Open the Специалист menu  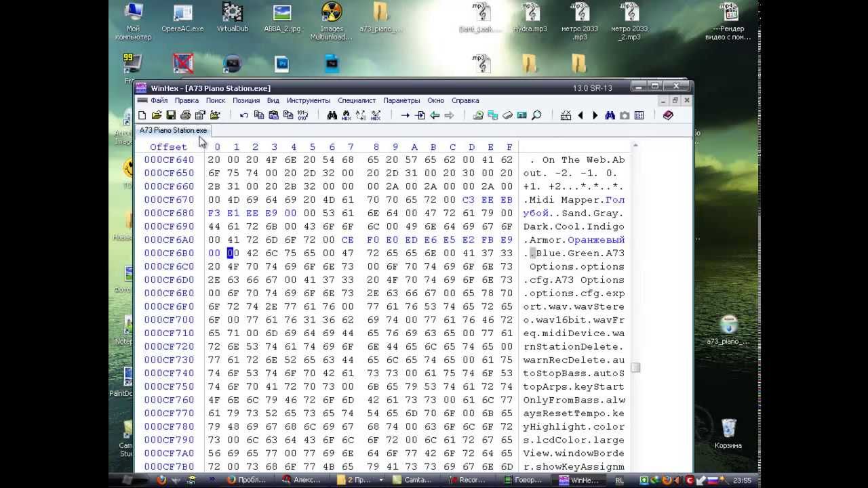click(x=357, y=100)
